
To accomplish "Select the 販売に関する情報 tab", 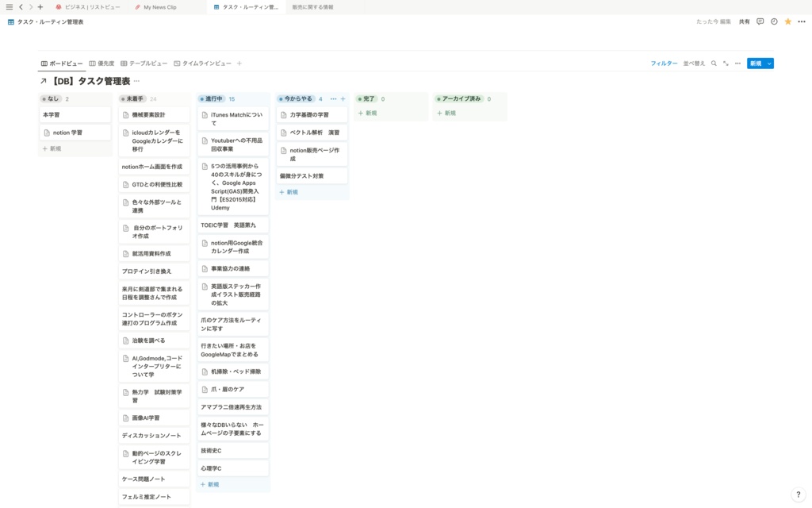I will [x=312, y=7].
